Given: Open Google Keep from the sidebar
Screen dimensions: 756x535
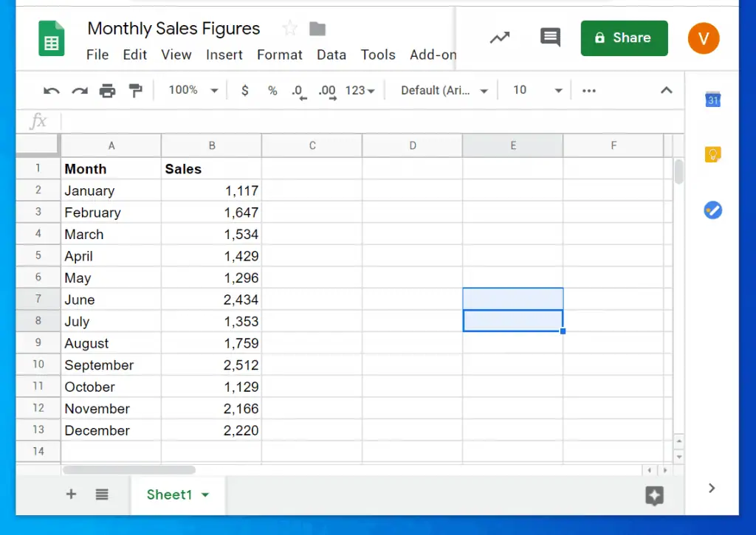Looking at the screenshot, I should pos(712,154).
